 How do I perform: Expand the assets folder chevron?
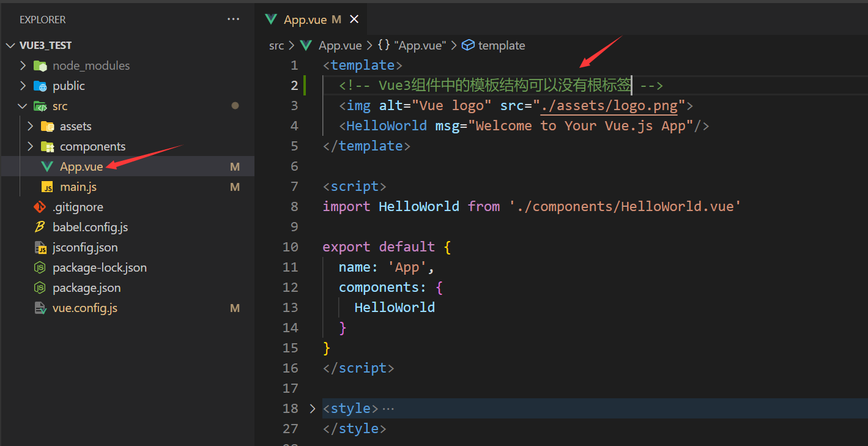click(31, 126)
